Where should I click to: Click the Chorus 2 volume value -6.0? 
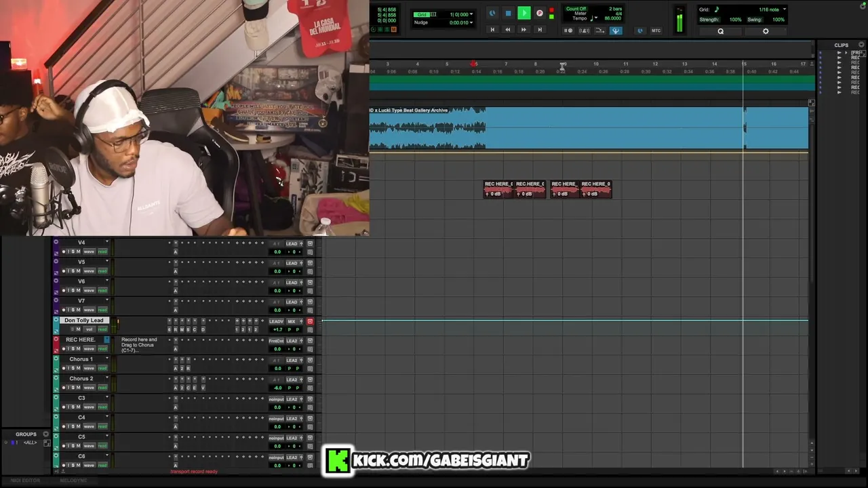point(277,388)
